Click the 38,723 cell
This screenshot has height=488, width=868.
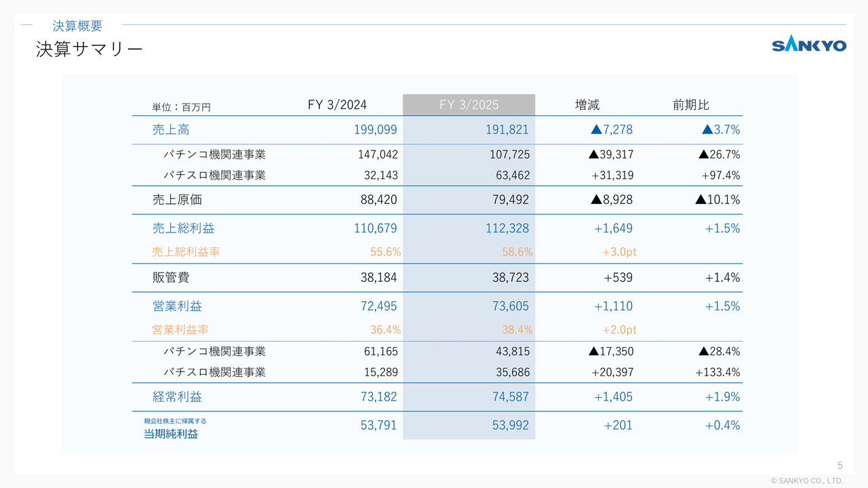pos(511,277)
